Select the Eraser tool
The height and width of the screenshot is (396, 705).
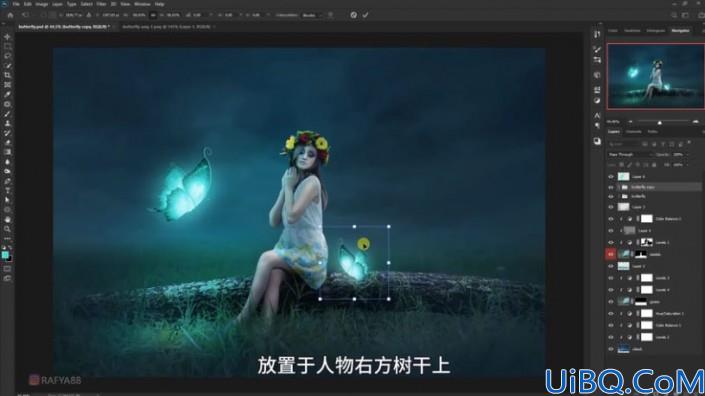(7, 142)
